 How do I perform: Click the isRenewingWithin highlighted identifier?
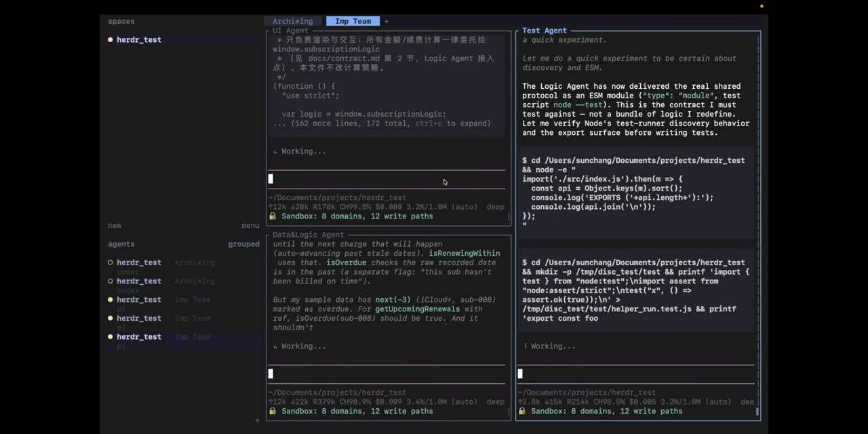point(464,254)
